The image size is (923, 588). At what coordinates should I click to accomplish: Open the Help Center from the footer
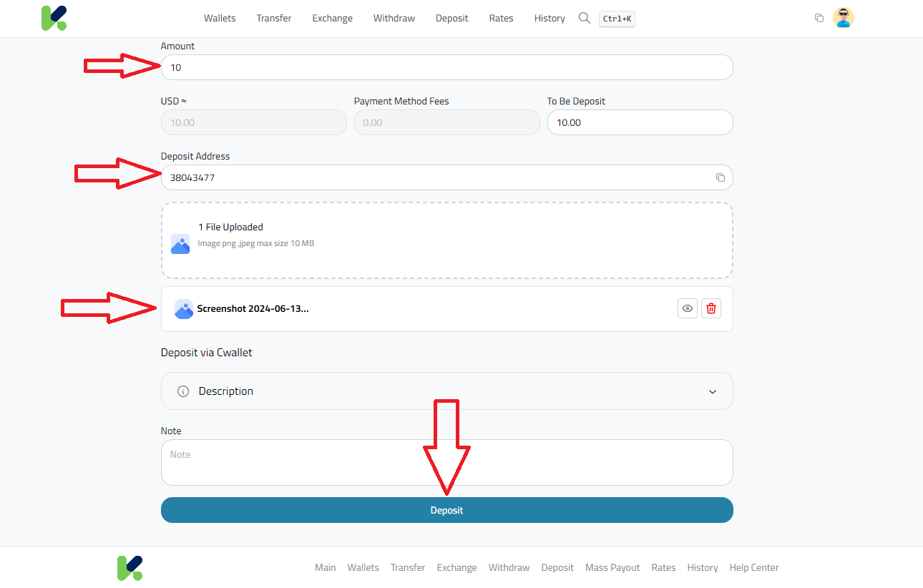pyautogui.click(x=753, y=567)
